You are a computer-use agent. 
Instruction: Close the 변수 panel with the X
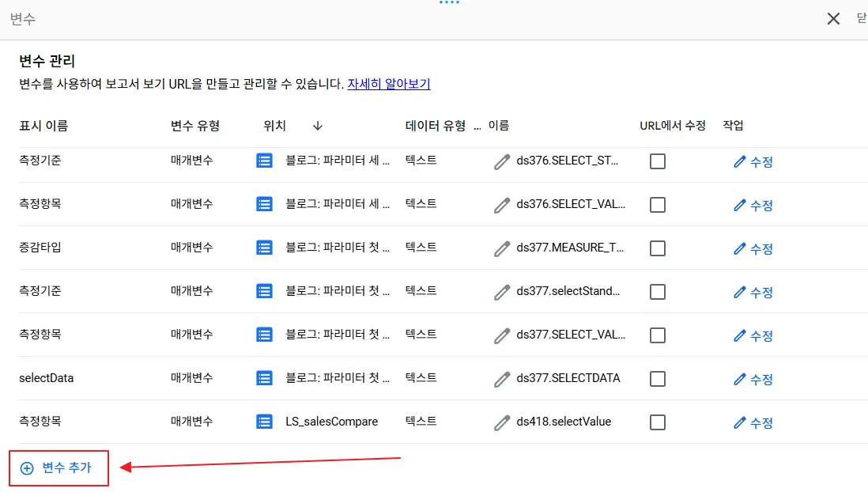pyautogui.click(x=833, y=19)
